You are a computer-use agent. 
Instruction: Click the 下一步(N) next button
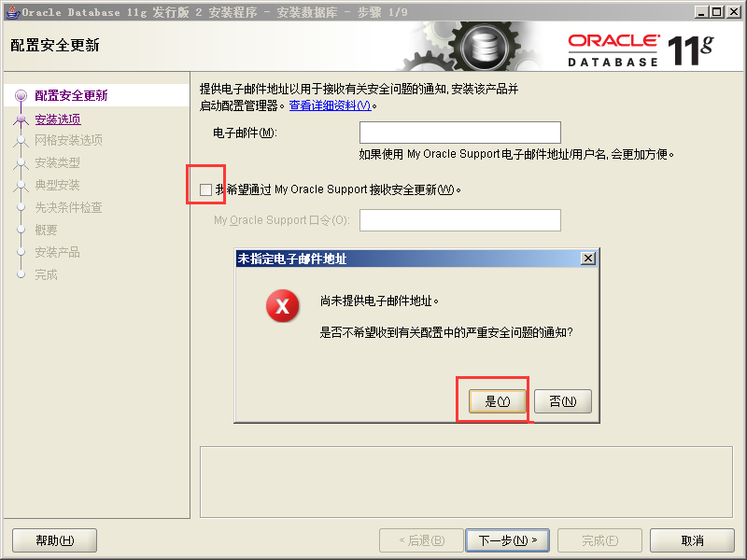507,540
